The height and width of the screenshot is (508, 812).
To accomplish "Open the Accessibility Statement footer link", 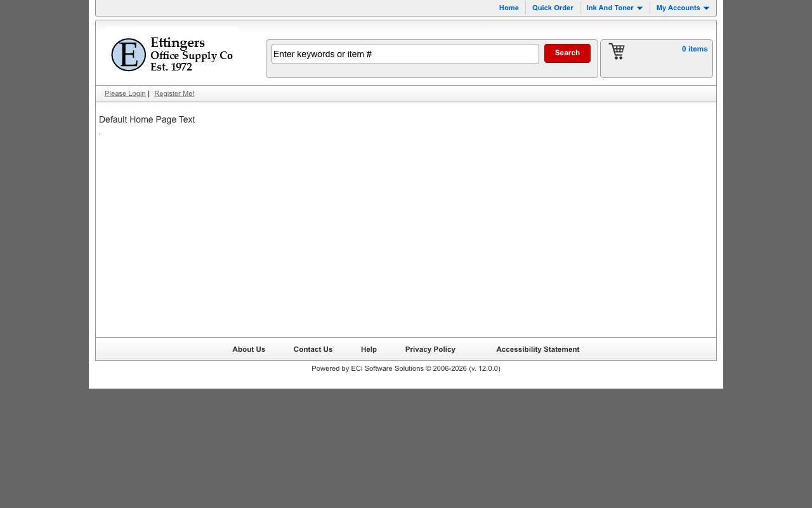I will click(537, 349).
